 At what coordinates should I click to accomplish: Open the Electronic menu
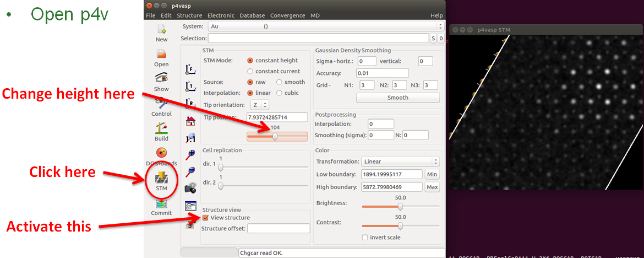pyautogui.click(x=221, y=15)
